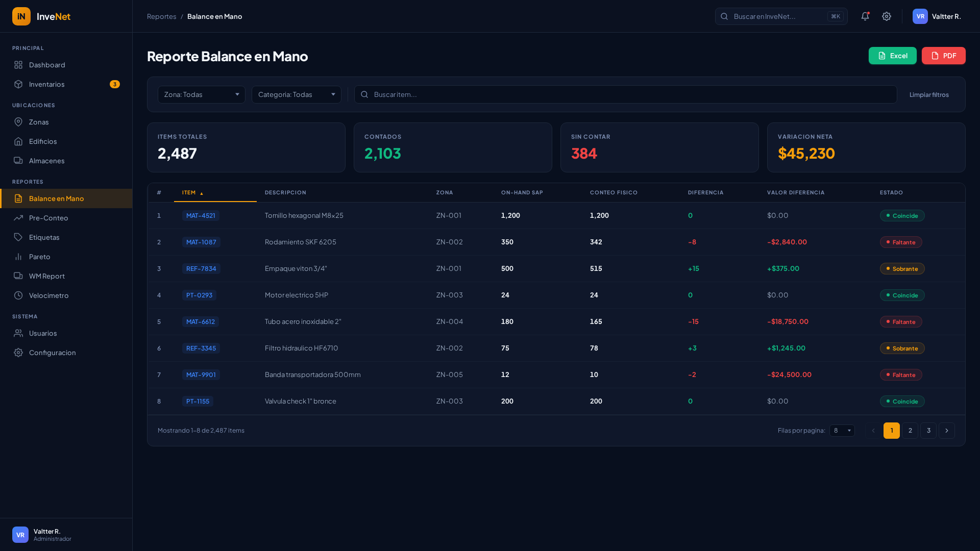Open the Zona: Todas dropdown
The width and height of the screenshot is (980, 551).
[x=201, y=94]
